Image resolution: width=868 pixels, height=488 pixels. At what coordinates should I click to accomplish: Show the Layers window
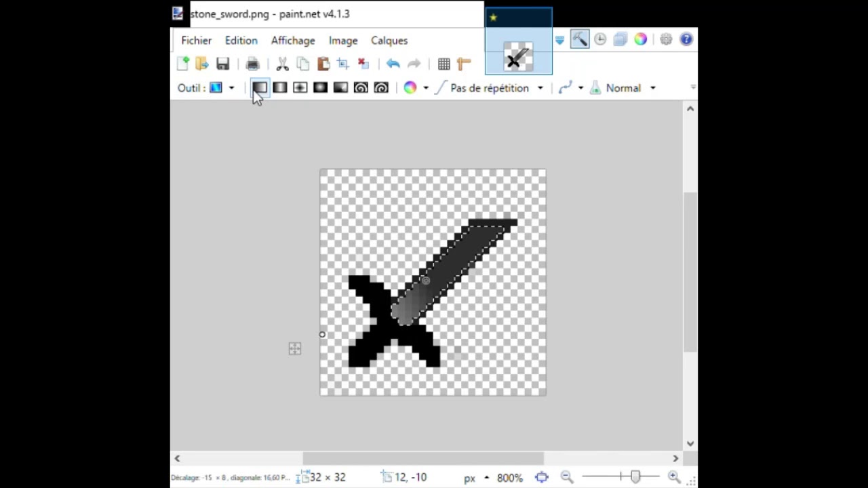[620, 39]
